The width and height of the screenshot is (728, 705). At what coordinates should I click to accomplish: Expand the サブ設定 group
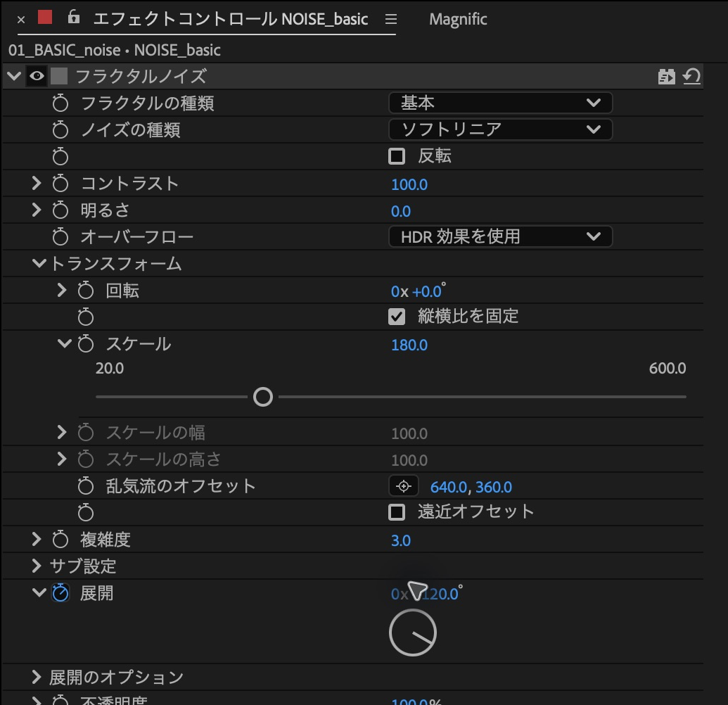pyautogui.click(x=36, y=566)
